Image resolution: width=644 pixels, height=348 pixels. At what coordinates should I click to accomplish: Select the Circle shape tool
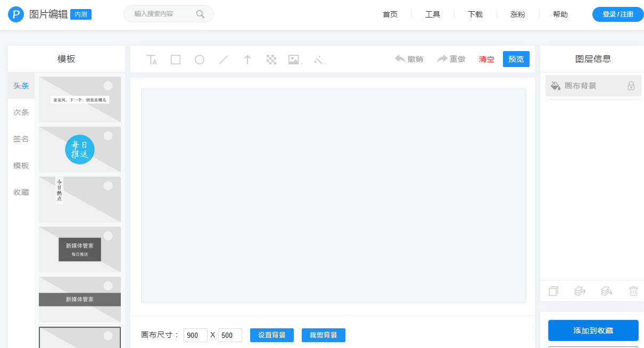click(200, 60)
